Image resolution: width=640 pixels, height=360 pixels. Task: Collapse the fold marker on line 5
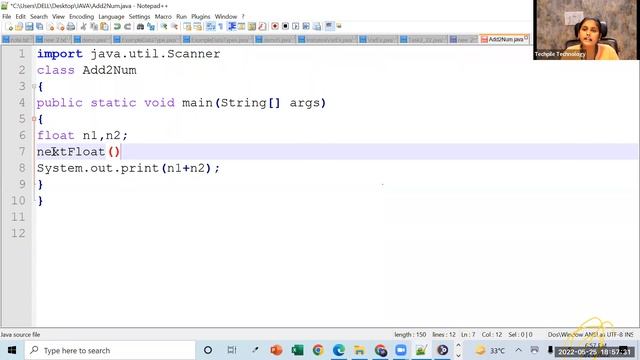click(x=34, y=119)
